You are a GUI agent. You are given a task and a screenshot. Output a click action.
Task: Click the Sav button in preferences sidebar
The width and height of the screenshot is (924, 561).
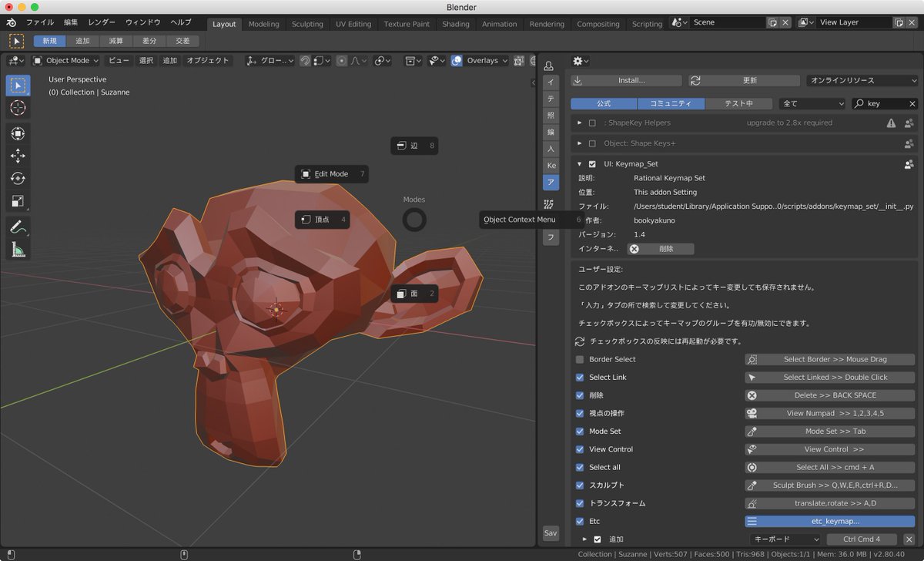[550, 532]
